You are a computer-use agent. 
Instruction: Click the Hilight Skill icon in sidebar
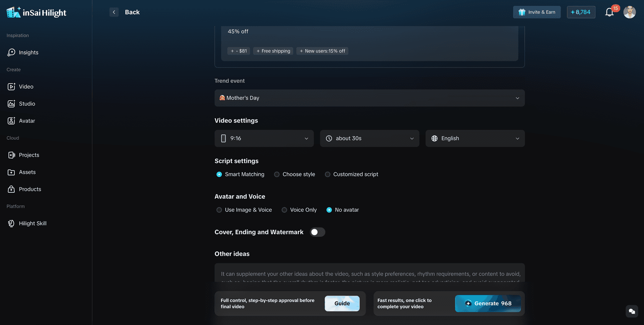point(11,223)
